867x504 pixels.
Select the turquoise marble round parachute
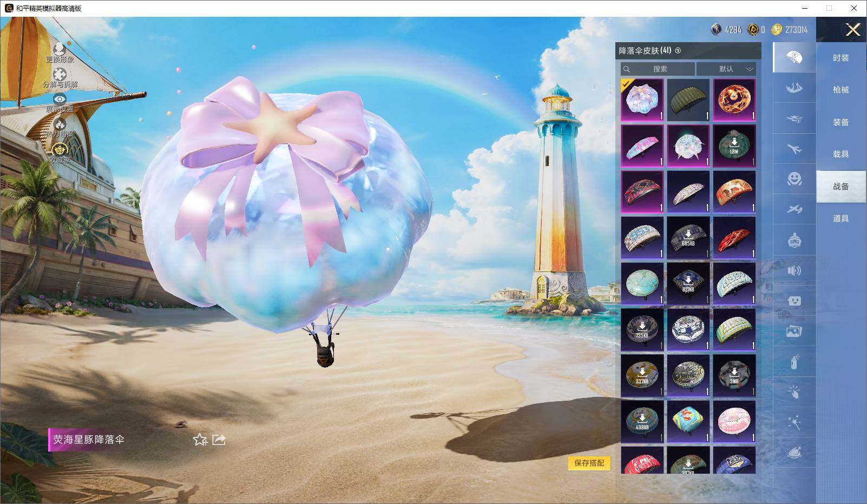642,284
